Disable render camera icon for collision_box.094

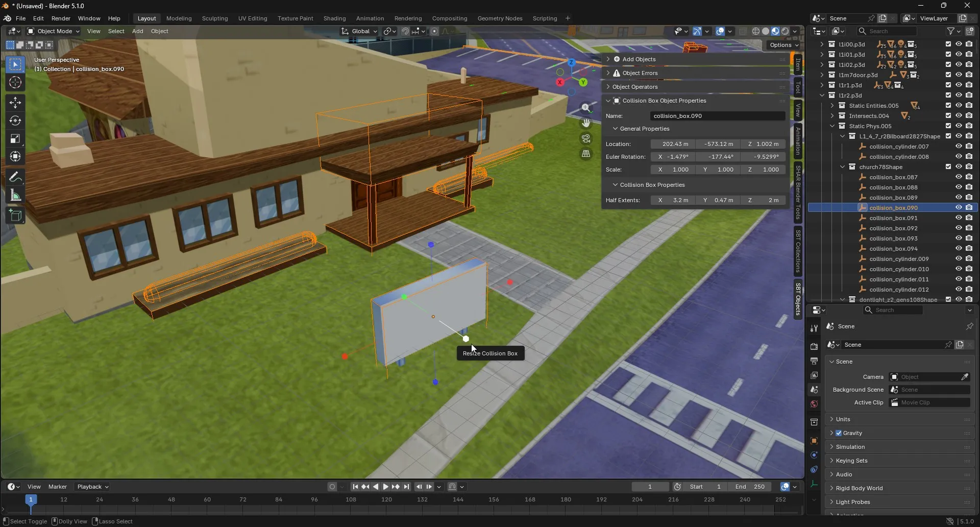click(x=969, y=249)
